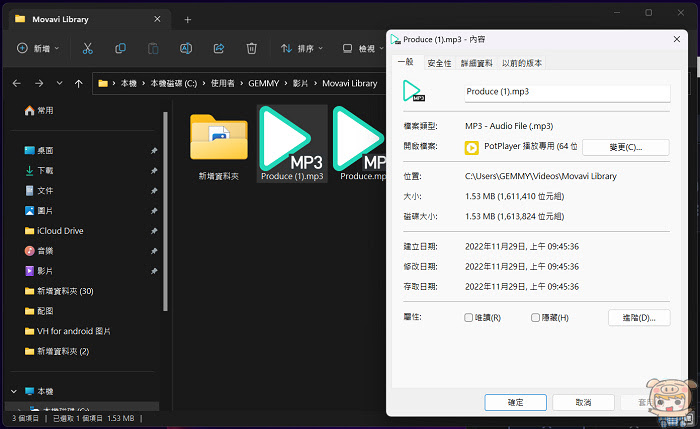Click '3 個項目' status bar text
Image resolution: width=700 pixels, height=429 pixels.
[x=25, y=418]
